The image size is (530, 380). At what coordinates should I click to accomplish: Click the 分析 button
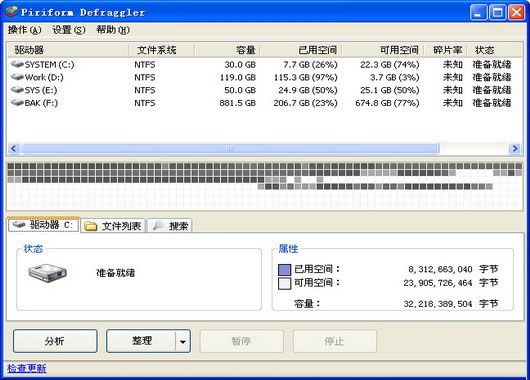[55, 341]
